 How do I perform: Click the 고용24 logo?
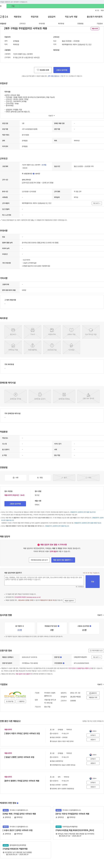[4, 16]
